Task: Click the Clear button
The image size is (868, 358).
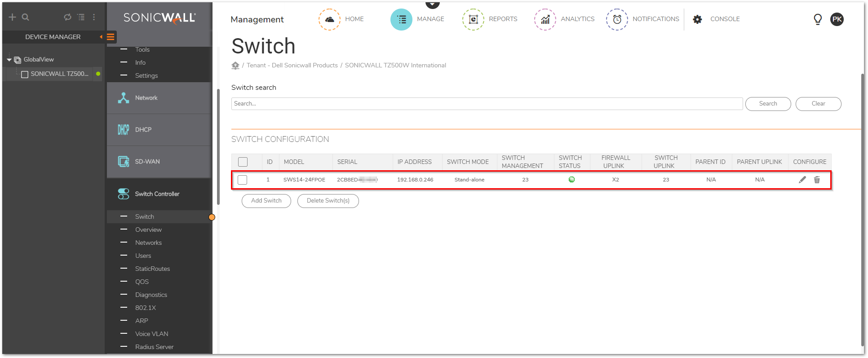Action: (x=818, y=104)
